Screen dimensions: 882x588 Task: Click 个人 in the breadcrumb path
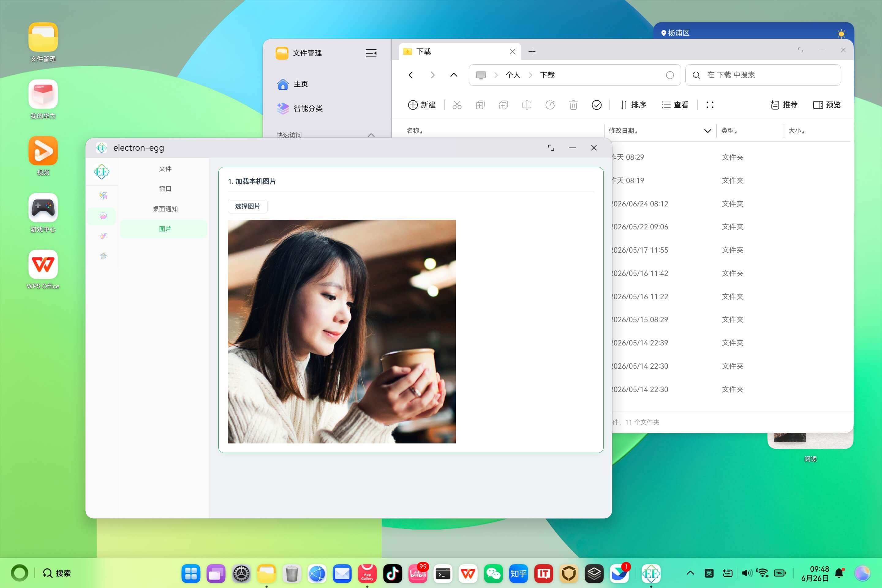[513, 75]
